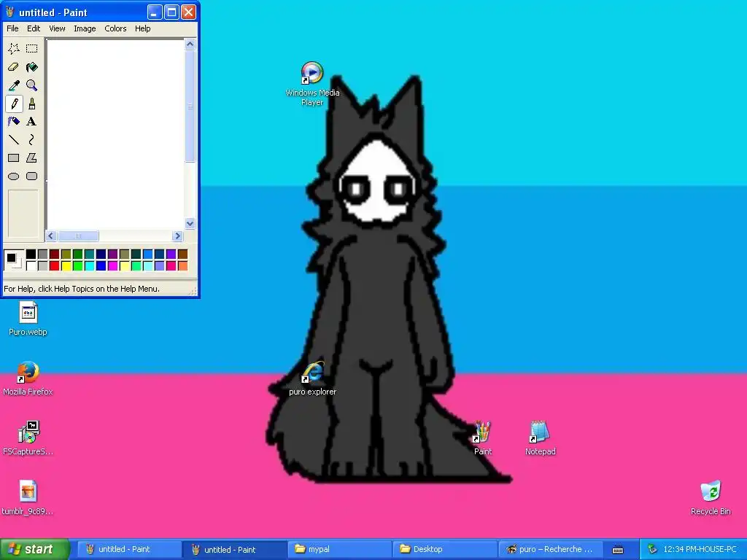Open the View menu in Paint

pos(57,28)
